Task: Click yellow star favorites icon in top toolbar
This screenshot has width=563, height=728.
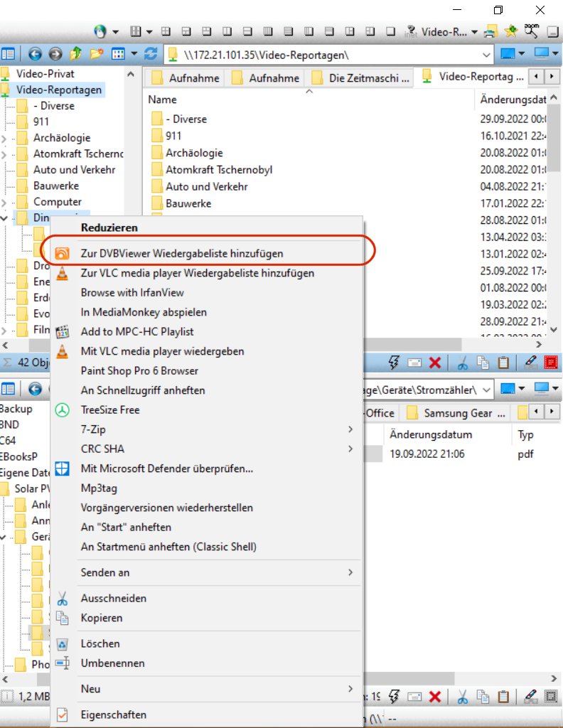Action: tap(510, 31)
